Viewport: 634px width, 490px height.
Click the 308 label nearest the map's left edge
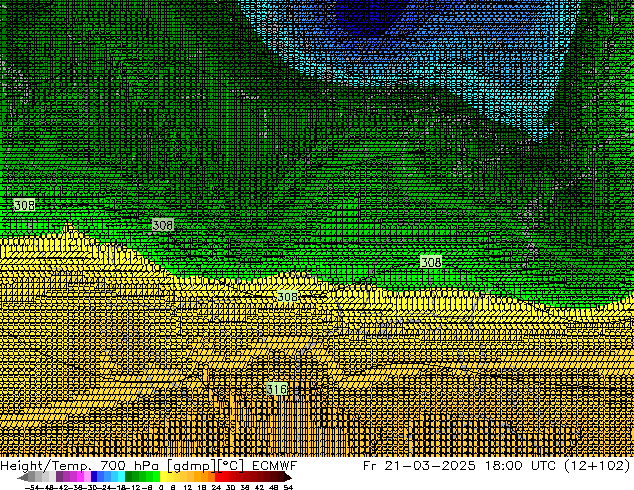coord(24,205)
